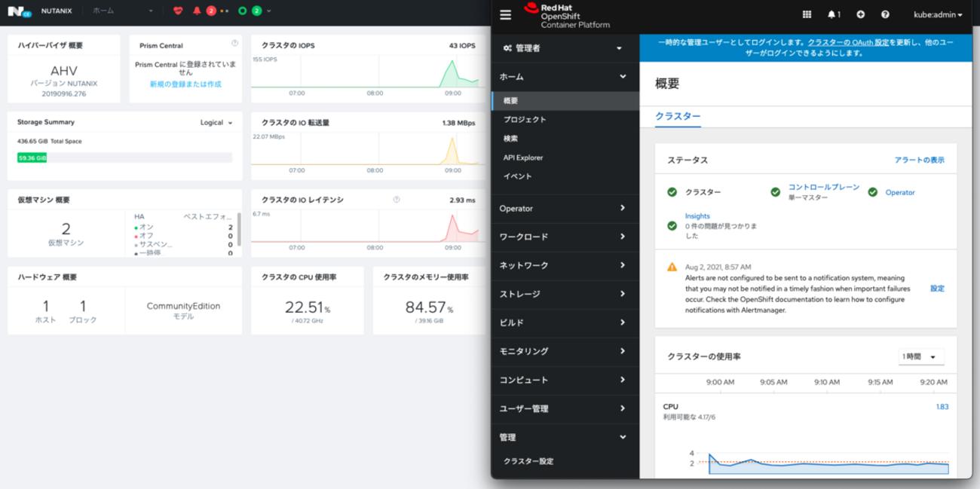The image size is (980, 489).
Task: Click the クラスタの IOPS chart
Action: pyautogui.click(x=365, y=72)
